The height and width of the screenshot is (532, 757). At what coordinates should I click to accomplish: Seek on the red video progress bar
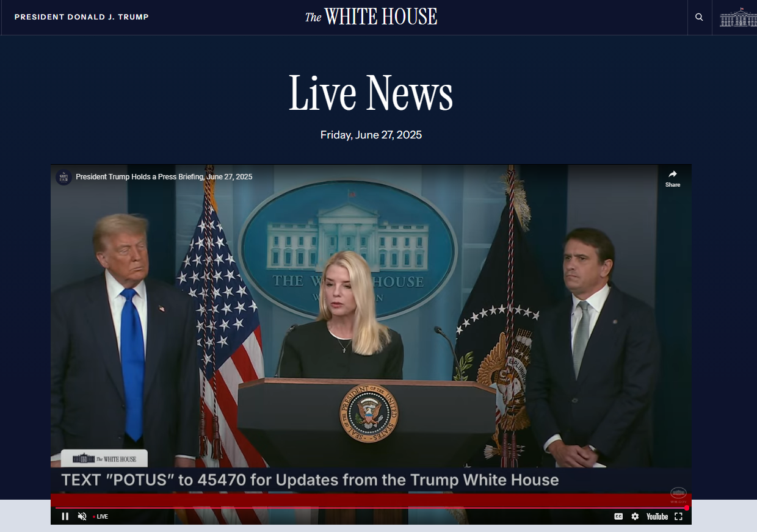[x=371, y=508]
